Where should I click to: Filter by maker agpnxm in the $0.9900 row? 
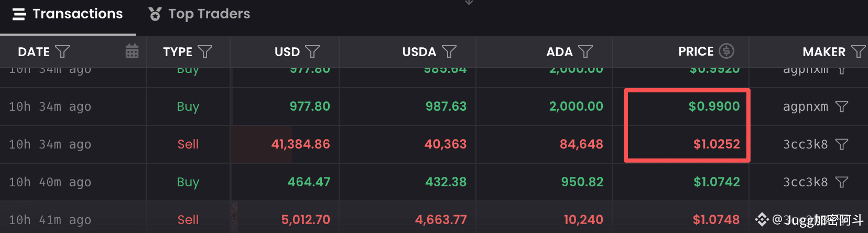point(842,107)
